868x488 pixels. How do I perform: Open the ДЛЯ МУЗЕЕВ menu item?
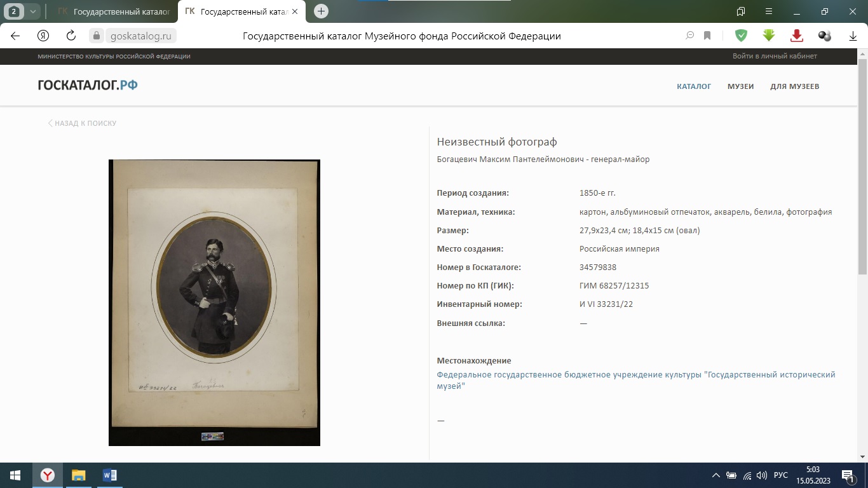click(794, 86)
